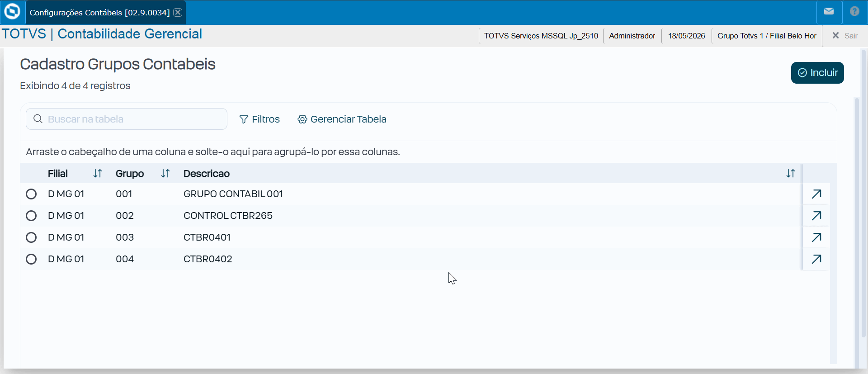This screenshot has width=868, height=374.
Task: Open details arrow for GRUPO CONTABIL 001
Action: point(816,194)
